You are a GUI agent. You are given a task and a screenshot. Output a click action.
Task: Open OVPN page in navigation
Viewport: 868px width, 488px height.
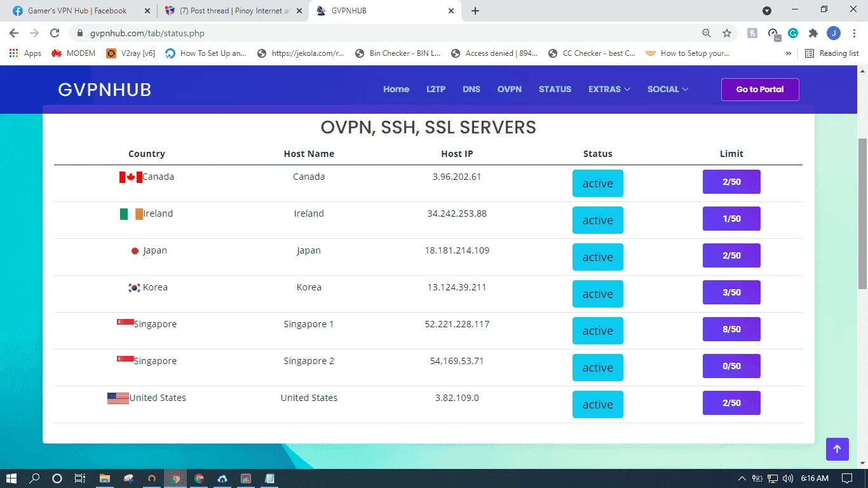tap(510, 90)
